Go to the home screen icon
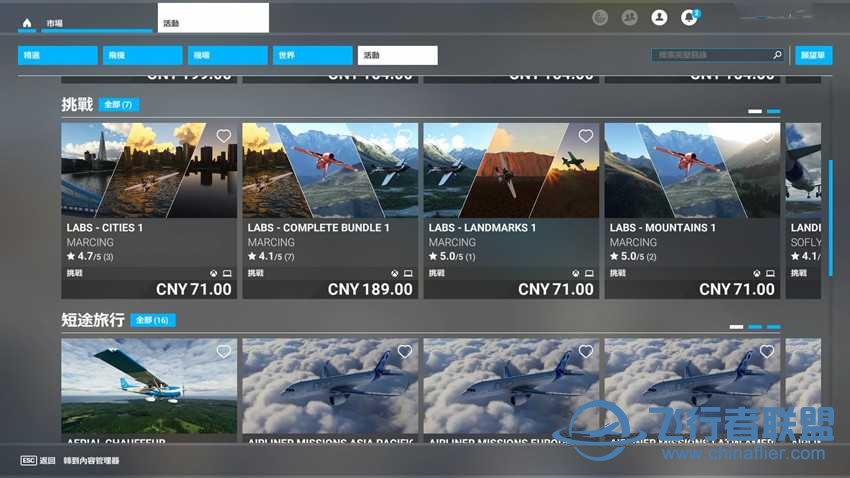Image resolution: width=850 pixels, height=478 pixels. pos(27,23)
